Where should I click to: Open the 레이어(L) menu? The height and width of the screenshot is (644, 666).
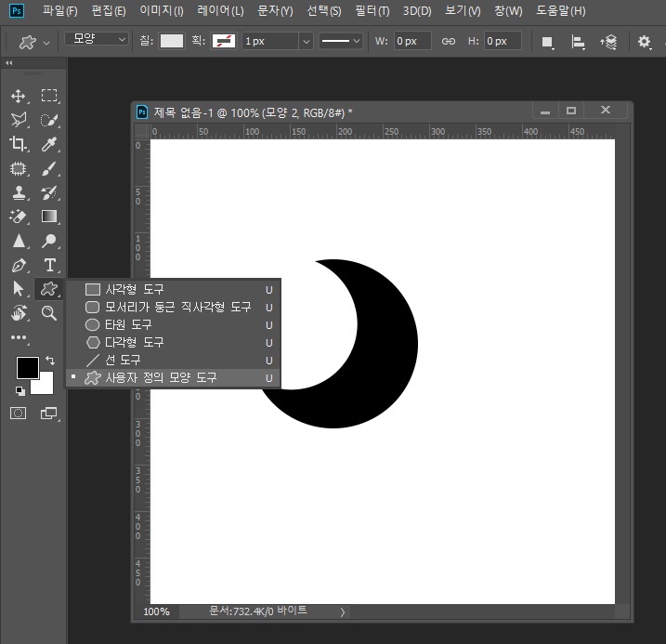(x=220, y=10)
